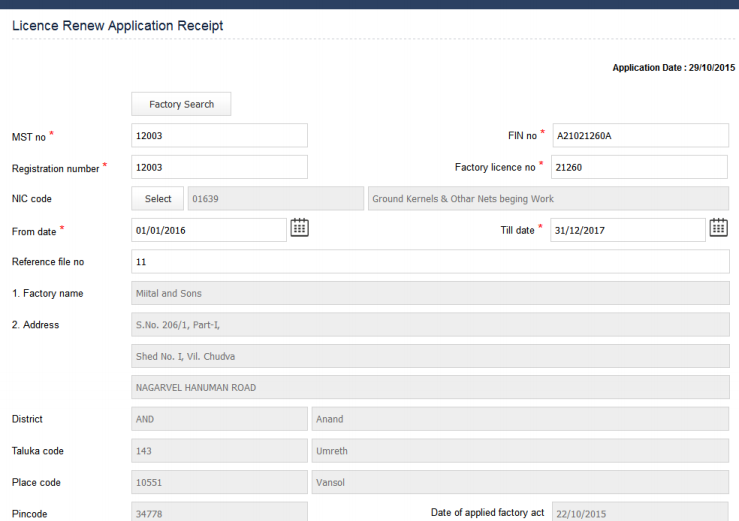The image size is (739, 521).
Task: Click the Nagarvel Hanuman Road address field
Action: (430, 387)
